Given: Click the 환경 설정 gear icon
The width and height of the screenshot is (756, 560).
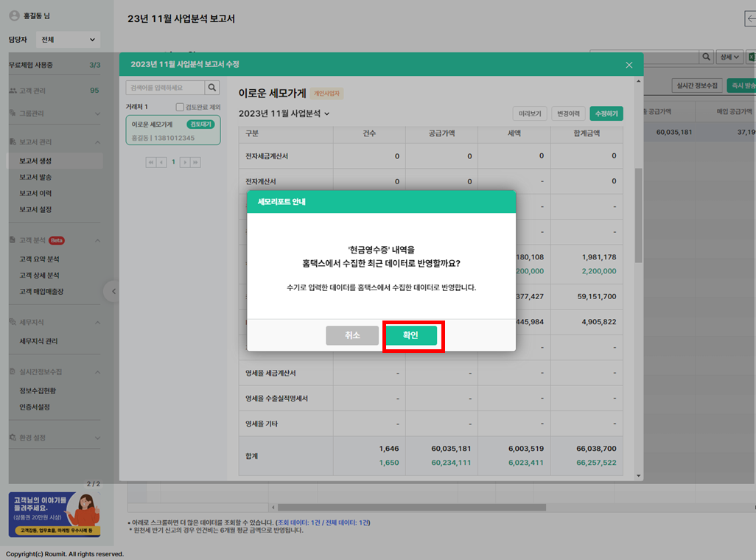Looking at the screenshot, I should (x=13, y=438).
